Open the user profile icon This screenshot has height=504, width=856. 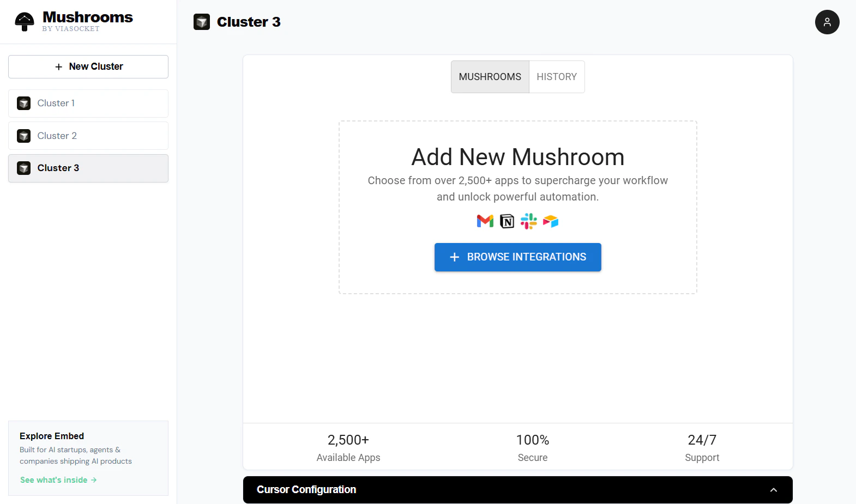[827, 22]
